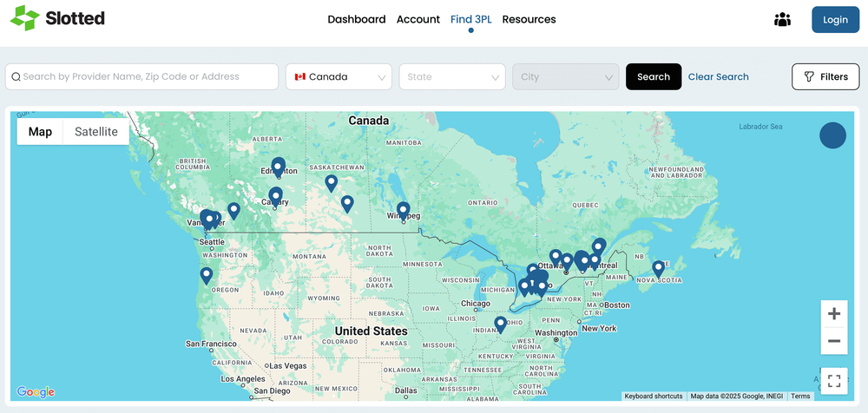Screen dimensions: 868x413
Task: Toggle fullscreen map view
Action: (x=833, y=381)
